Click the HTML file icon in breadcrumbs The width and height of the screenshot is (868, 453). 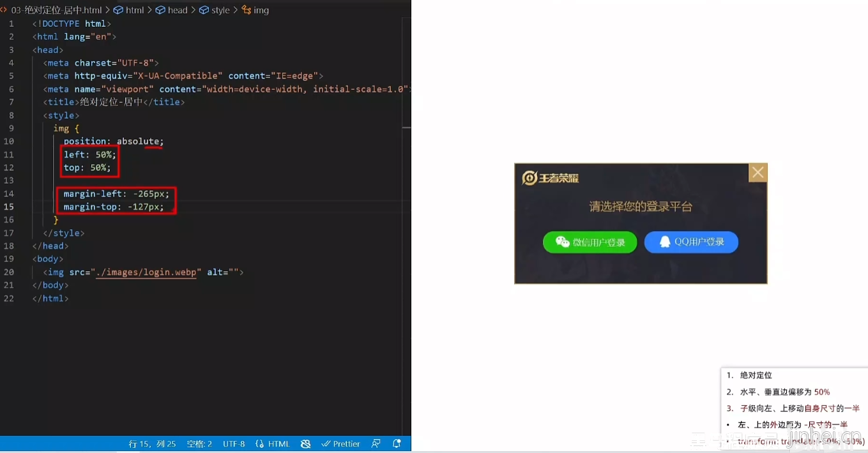pos(4,10)
